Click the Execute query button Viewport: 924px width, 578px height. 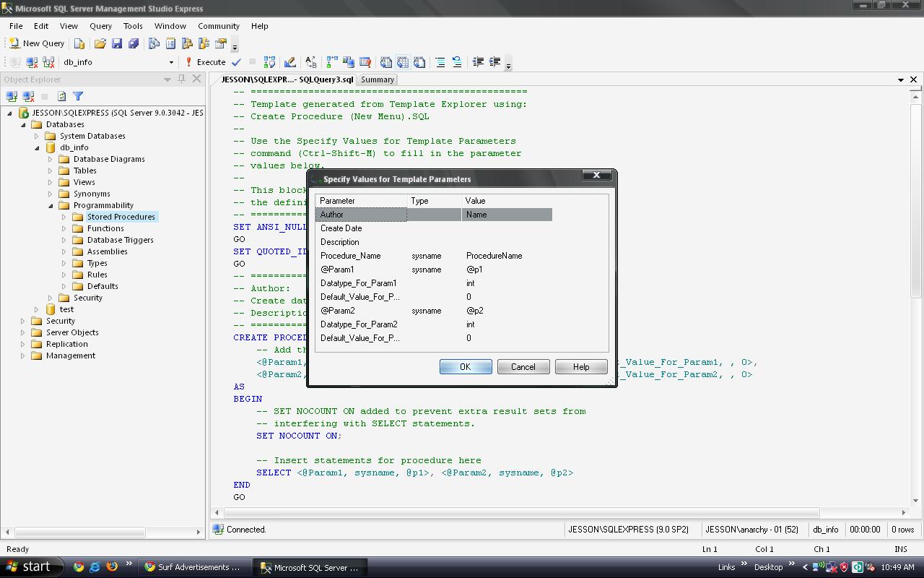point(205,62)
